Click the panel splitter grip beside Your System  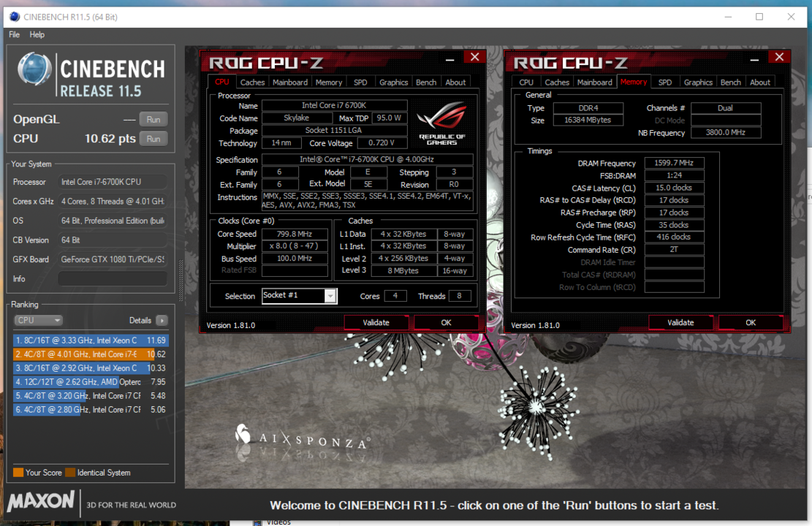(x=181, y=280)
